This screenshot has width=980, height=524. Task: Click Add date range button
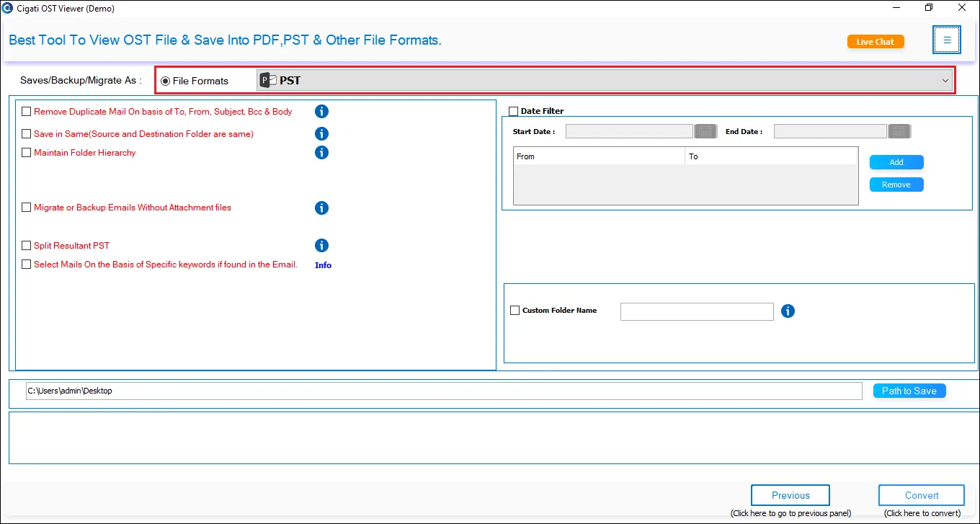pyautogui.click(x=896, y=162)
